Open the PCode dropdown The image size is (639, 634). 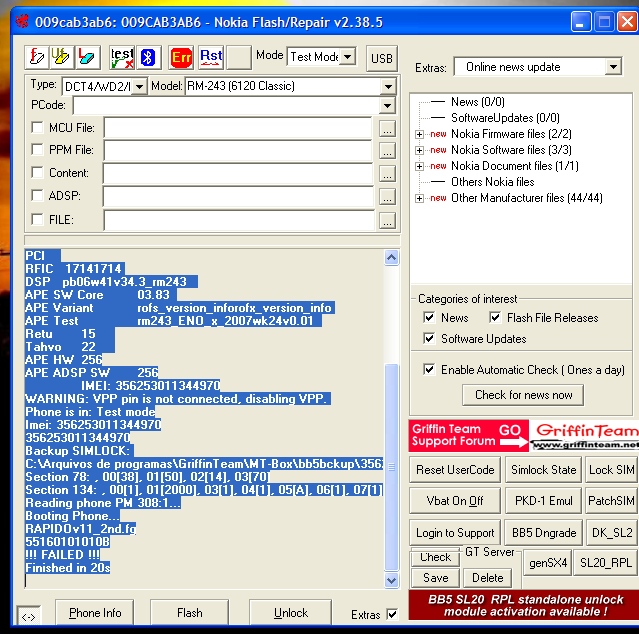[387, 106]
